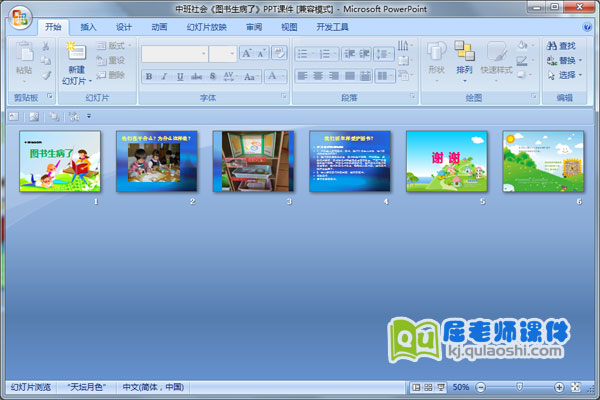Viewport: 600px width, 400px height.
Task: Toggle Bold formatting
Action: click(x=149, y=77)
